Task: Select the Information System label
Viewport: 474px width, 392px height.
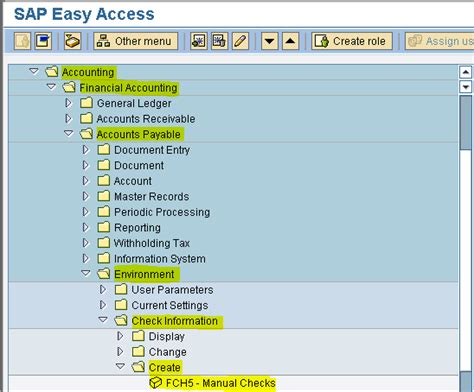Action: point(160,259)
